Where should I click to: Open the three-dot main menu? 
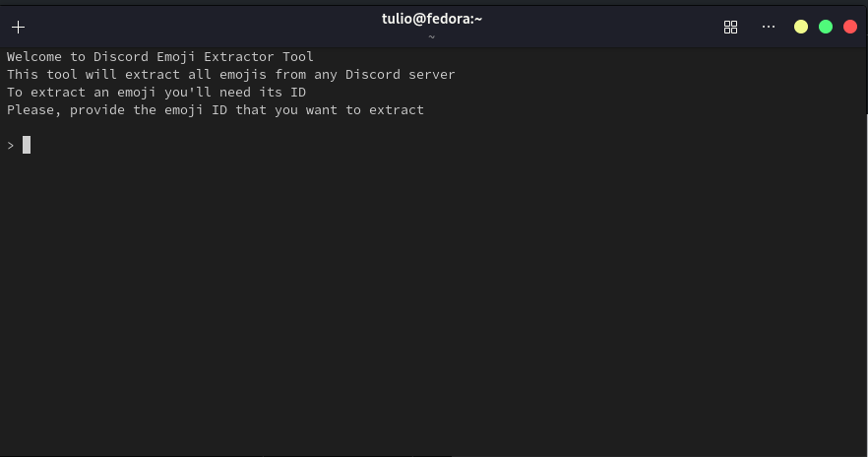click(x=769, y=27)
